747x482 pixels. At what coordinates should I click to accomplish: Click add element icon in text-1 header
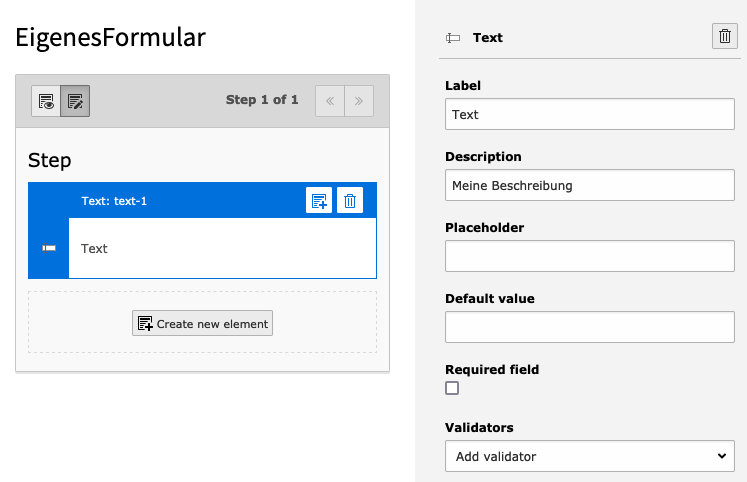pos(319,201)
